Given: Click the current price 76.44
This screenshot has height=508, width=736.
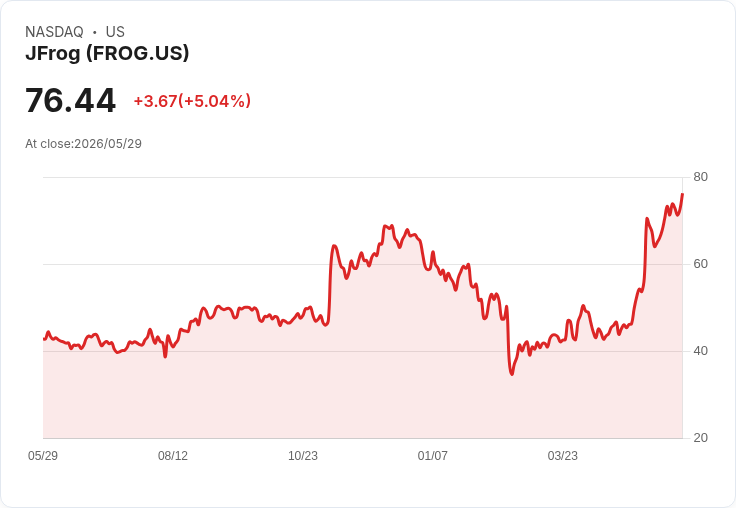Looking at the screenshot, I should coord(70,100).
